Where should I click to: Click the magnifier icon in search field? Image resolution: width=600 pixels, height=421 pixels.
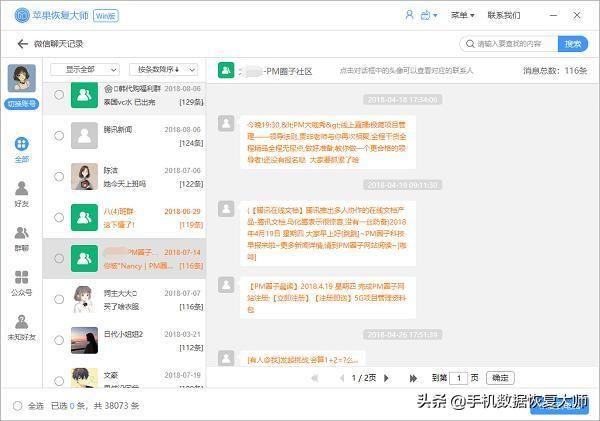pos(470,44)
